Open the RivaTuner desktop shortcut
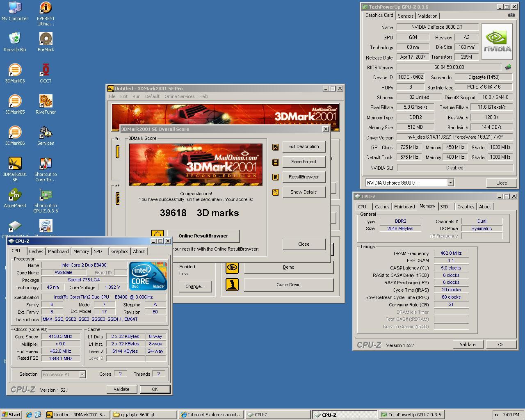Viewport: 525px width, 420px height. pyautogui.click(x=46, y=105)
